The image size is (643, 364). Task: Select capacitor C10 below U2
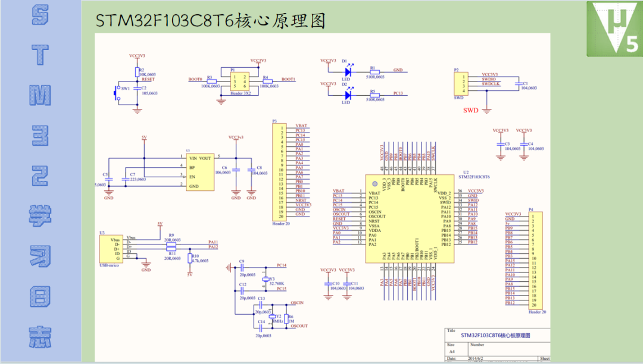point(328,284)
